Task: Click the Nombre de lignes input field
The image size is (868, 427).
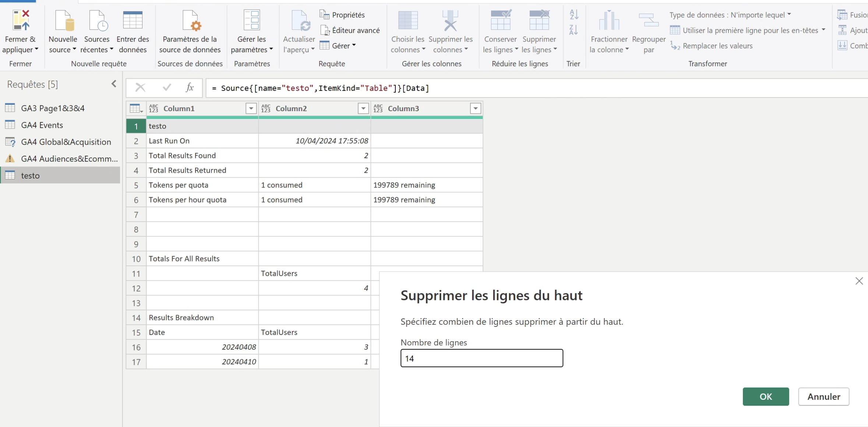Action: (x=481, y=358)
